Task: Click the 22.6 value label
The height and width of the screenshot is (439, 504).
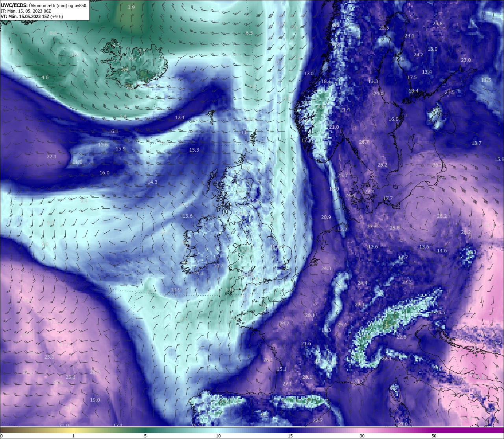Action: tap(401, 337)
